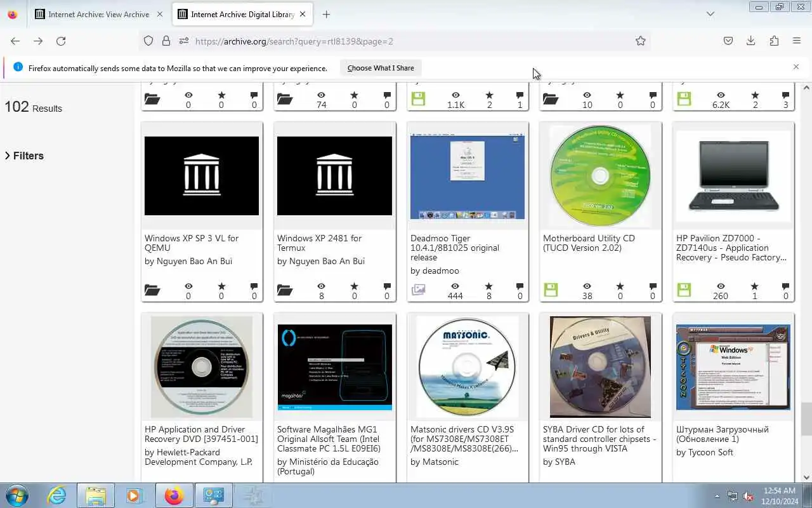Open Windows XP SP 3 VL for QEMU title

pos(192,243)
